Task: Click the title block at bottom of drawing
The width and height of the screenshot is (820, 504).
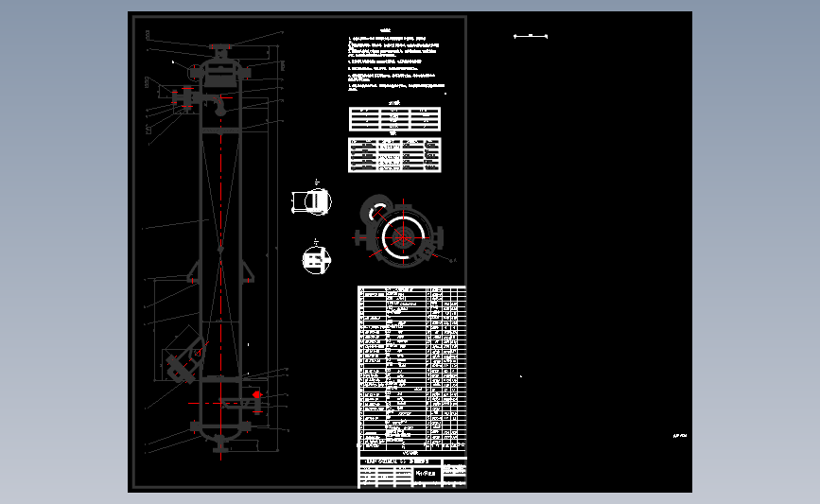Action: tap(411, 473)
